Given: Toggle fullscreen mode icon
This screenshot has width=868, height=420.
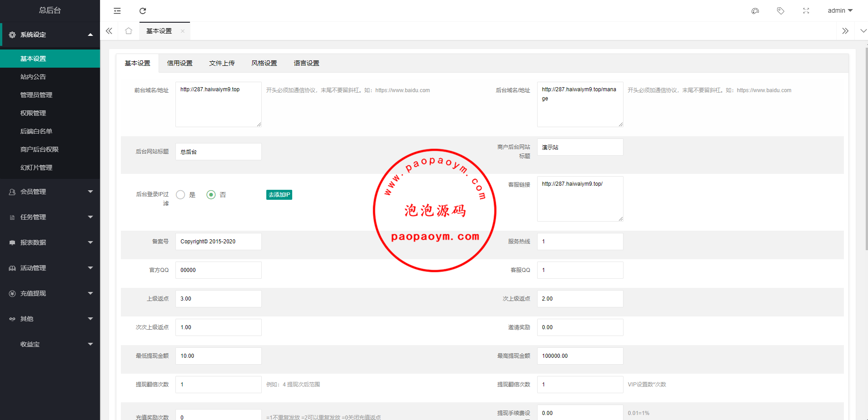Looking at the screenshot, I should tap(806, 11).
